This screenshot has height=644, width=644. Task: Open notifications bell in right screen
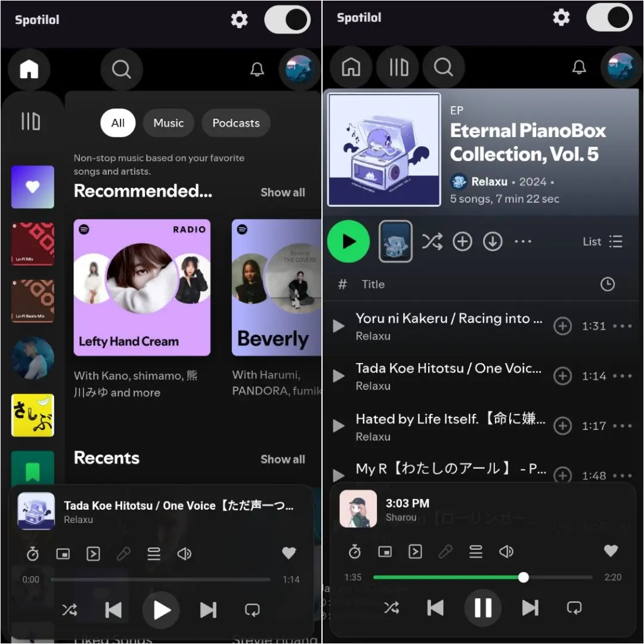click(x=579, y=67)
